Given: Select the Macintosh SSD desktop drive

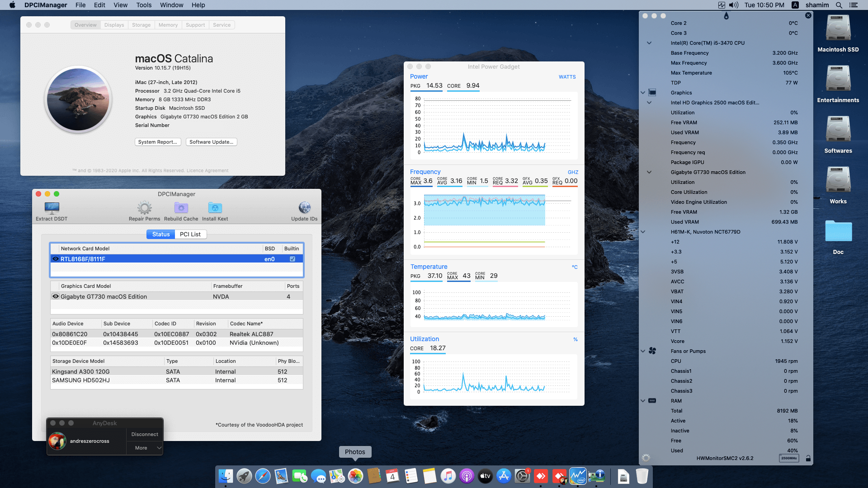Looking at the screenshot, I should pyautogui.click(x=838, y=34).
